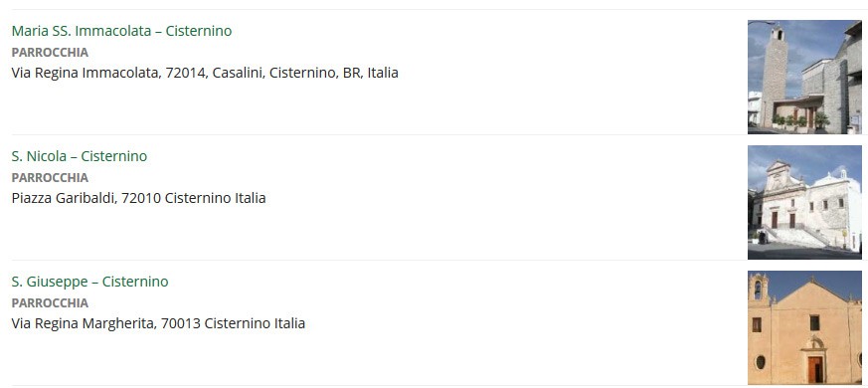The image size is (868, 388).
Task: Click the S. Giuseppe church photo thumbnail
Action: coord(804,327)
